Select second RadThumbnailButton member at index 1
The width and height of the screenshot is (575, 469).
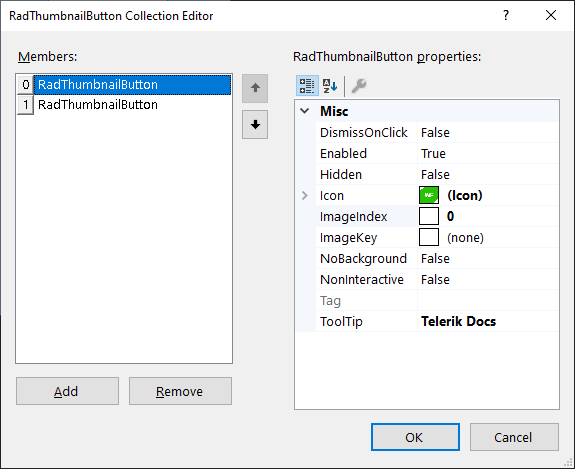[124, 105]
